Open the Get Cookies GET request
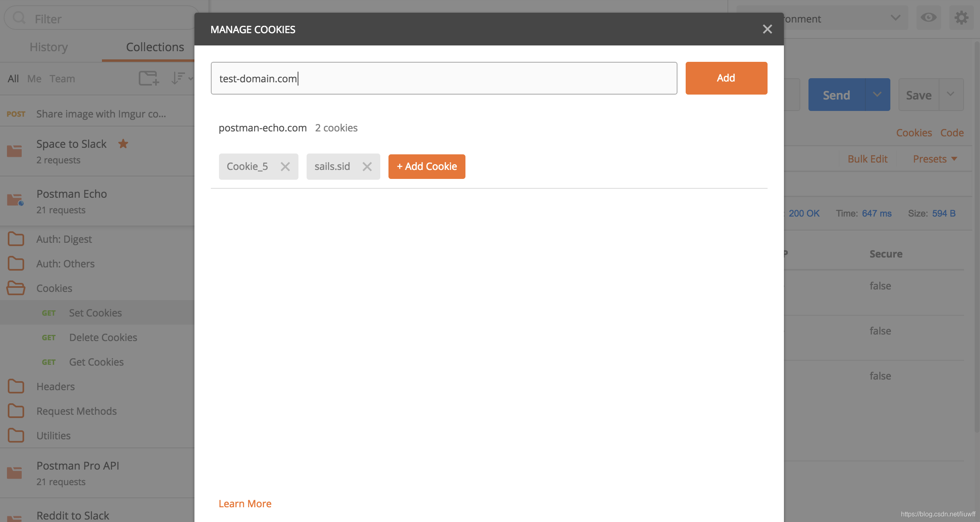Viewport: 980px width, 522px height. tap(97, 362)
